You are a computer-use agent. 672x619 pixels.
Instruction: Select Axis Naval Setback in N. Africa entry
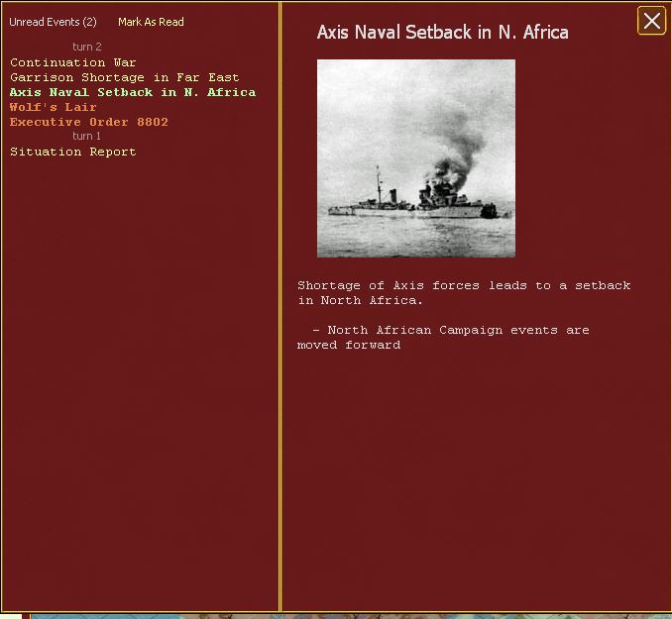pyautogui.click(x=133, y=92)
